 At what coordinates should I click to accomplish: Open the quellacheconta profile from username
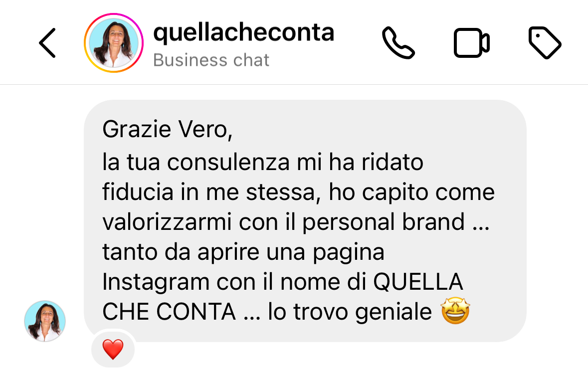[244, 32]
